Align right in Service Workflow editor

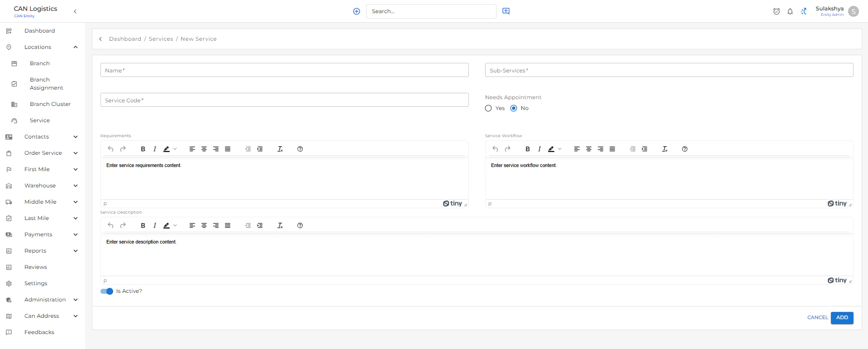[601, 149]
